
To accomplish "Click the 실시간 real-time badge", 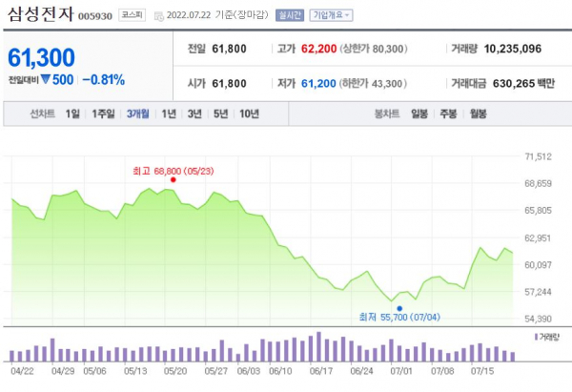I will coord(286,16).
